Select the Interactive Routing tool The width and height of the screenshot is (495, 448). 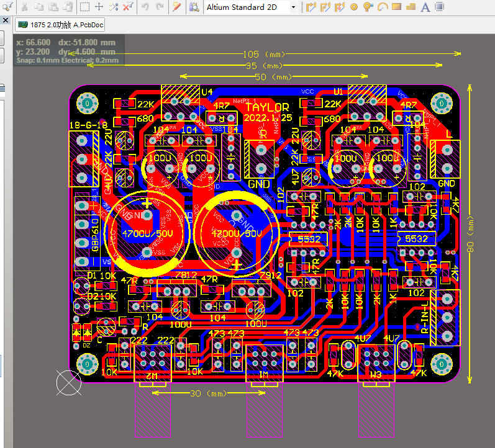(x=311, y=7)
